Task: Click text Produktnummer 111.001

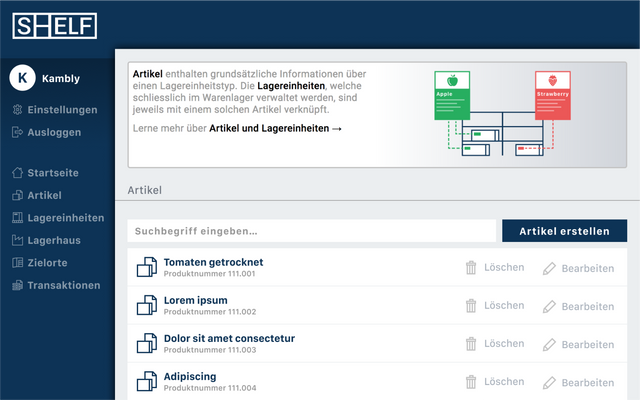Action: tap(209, 274)
